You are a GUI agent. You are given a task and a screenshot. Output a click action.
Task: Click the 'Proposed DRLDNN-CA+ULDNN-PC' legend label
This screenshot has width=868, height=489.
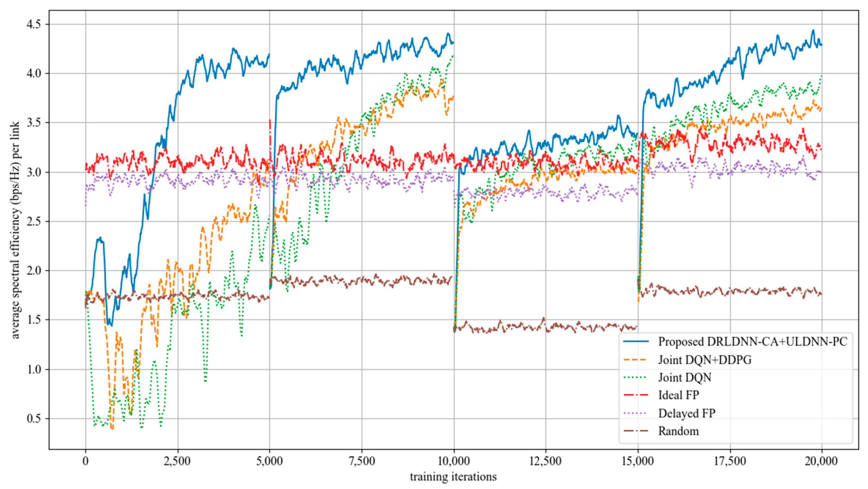[752, 341]
